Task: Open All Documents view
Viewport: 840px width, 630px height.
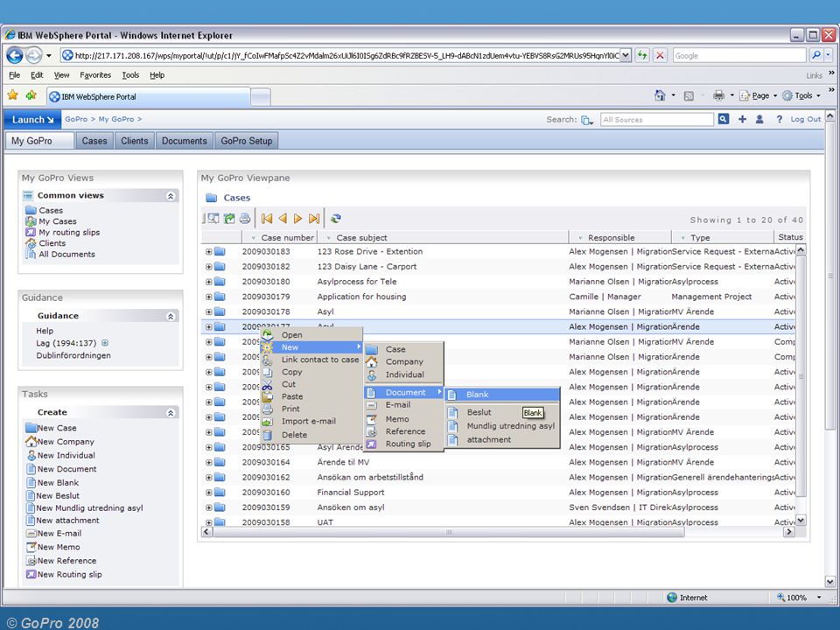Action: point(66,255)
